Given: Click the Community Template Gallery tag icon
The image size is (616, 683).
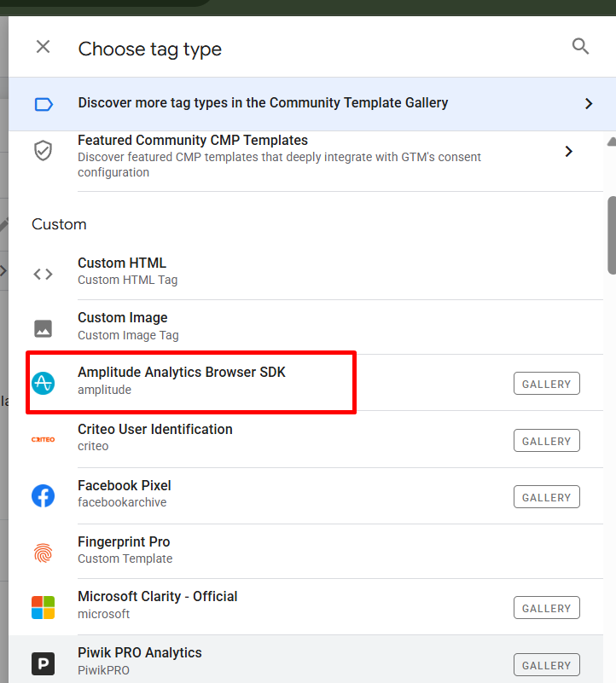Looking at the screenshot, I should [44, 104].
